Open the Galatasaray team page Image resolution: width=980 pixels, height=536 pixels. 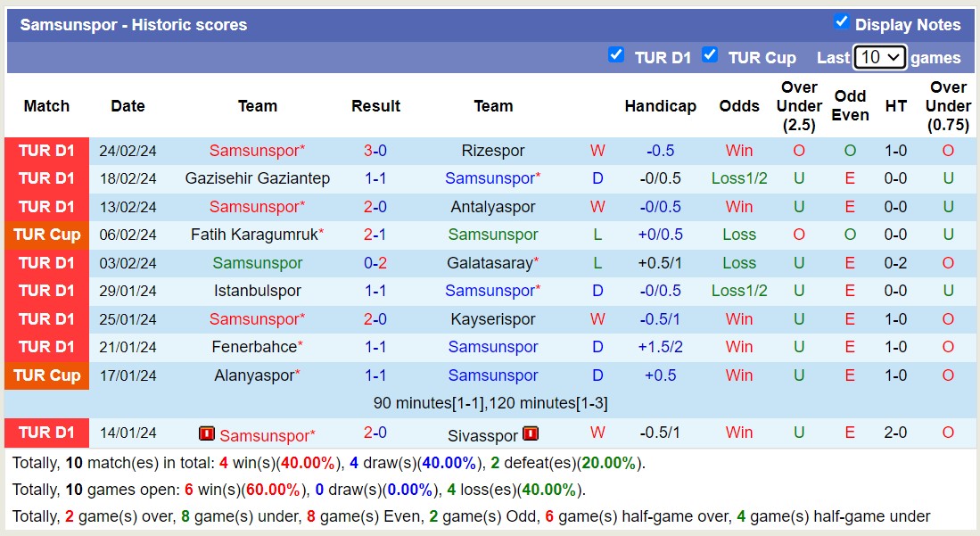pos(491,263)
